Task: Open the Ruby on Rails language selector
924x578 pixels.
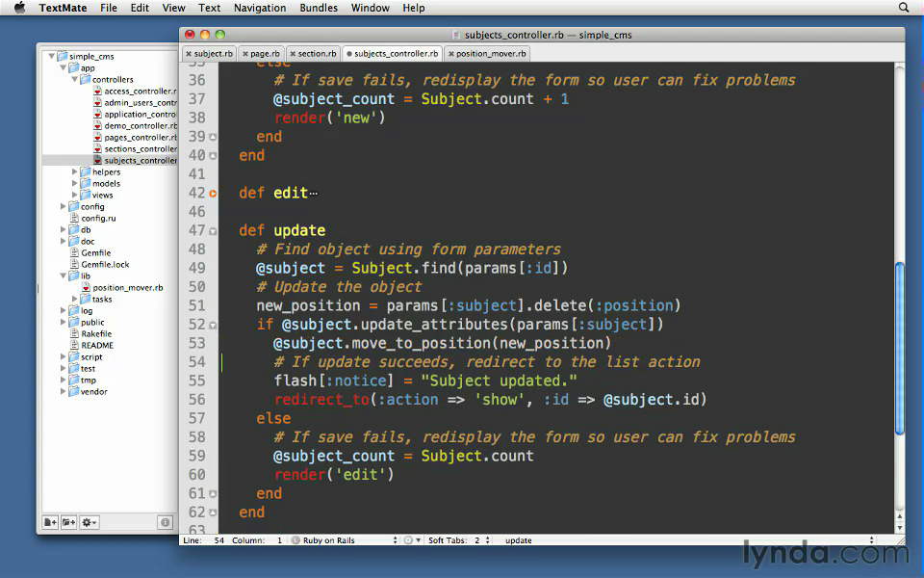Action: (x=345, y=539)
